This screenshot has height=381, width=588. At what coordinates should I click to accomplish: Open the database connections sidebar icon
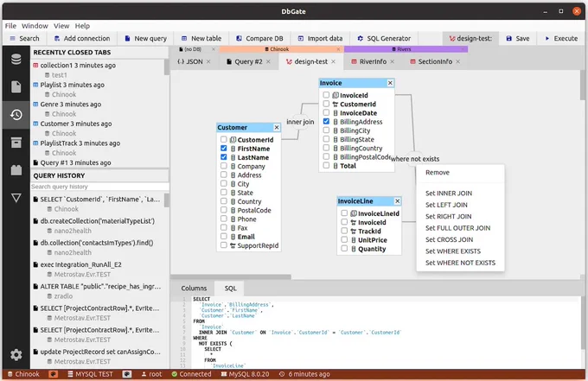point(16,60)
